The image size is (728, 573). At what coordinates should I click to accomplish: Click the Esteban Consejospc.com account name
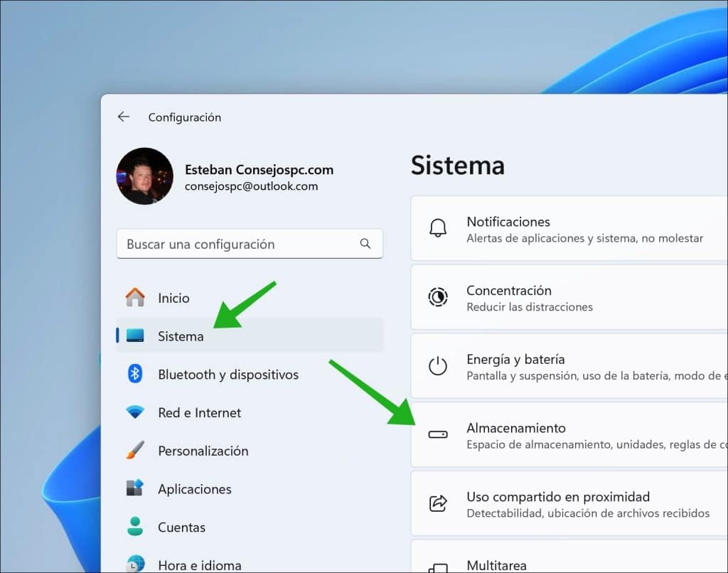click(x=259, y=169)
